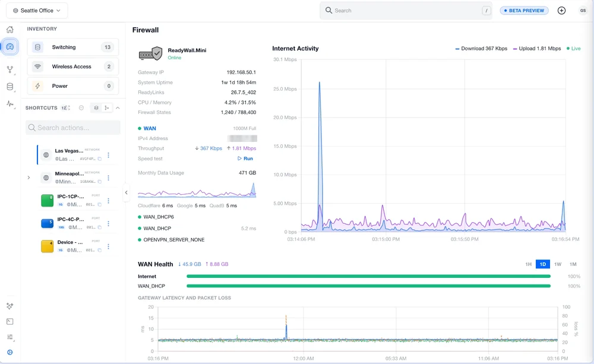Screen dimensions: 594x364
Task: Click the BETA PREVIEW badge
Action: (x=524, y=11)
